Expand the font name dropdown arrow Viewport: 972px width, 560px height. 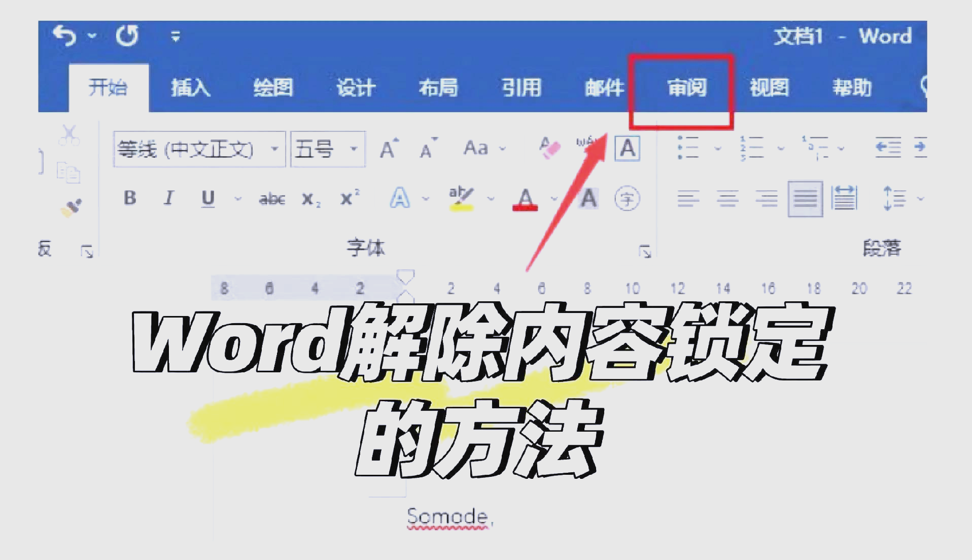point(275,149)
